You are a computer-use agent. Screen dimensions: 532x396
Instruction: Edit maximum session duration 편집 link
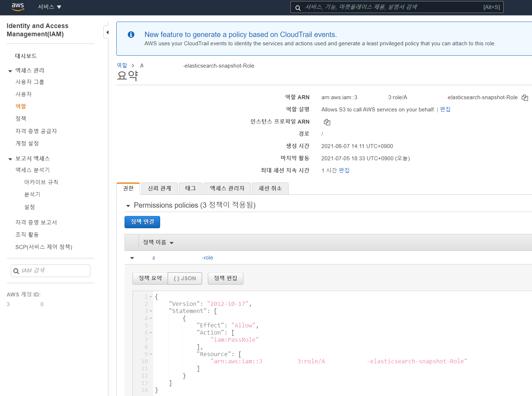[x=344, y=170]
